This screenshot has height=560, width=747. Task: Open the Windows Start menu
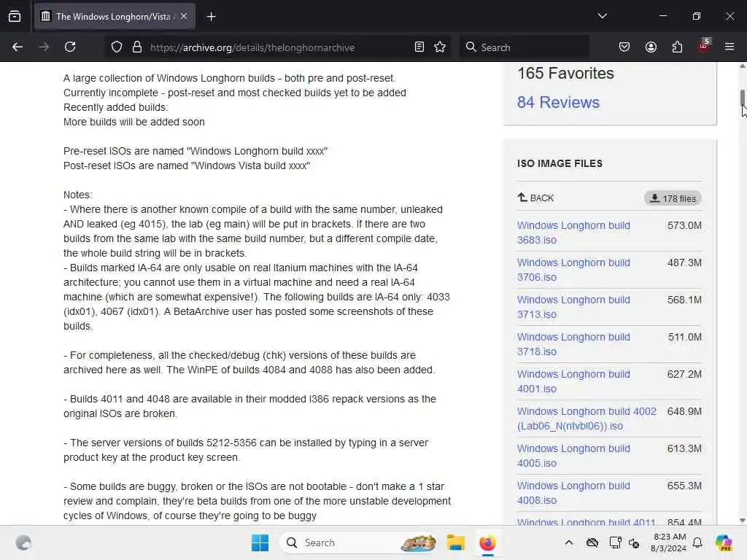260,542
